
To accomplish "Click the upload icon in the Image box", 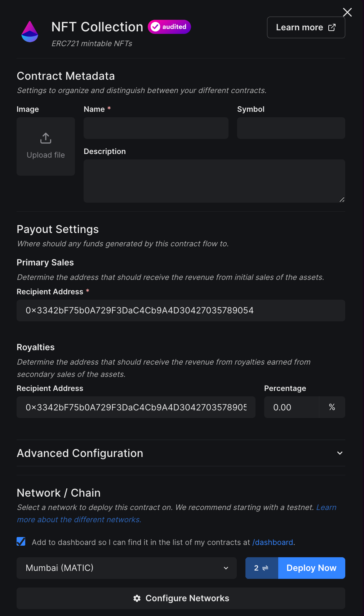I will click(45, 138).
